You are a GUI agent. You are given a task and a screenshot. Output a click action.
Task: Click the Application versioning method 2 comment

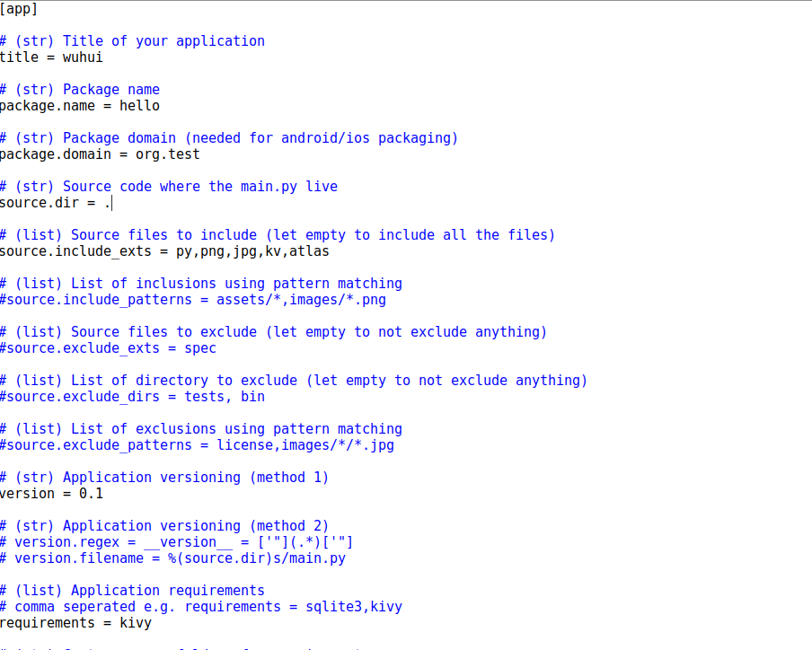tap(164, 525)
